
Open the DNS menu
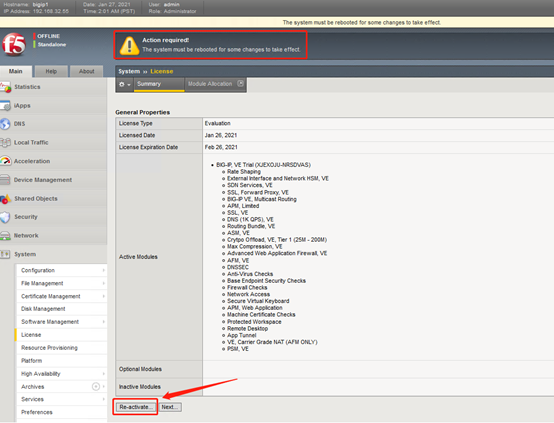click(x=53, y=124)
